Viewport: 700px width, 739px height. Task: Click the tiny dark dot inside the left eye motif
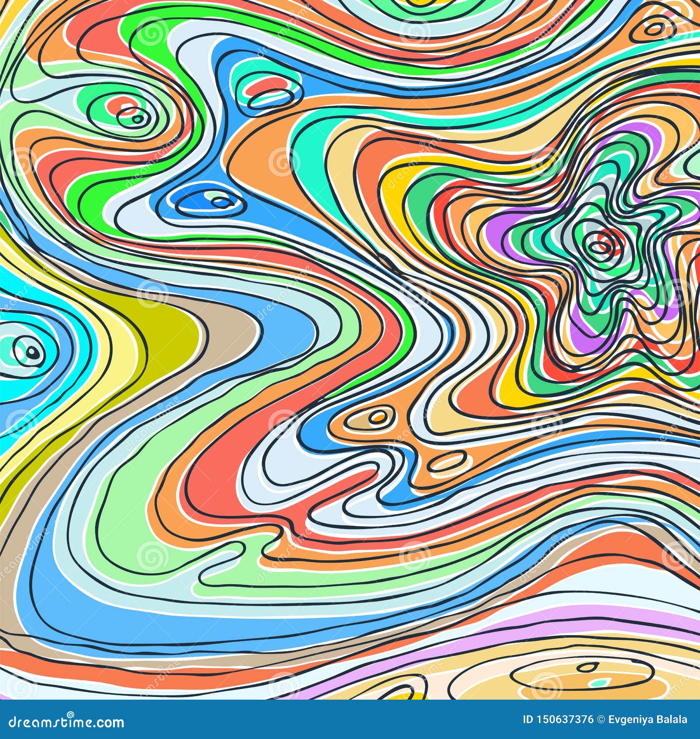coord(31,352)
